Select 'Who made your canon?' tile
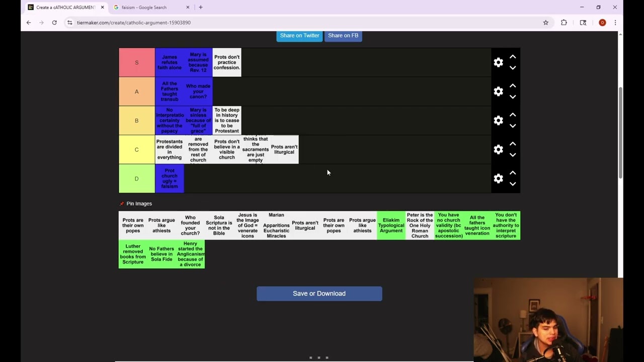Viewport: 644px width, 362px height. tap(198, 92)
